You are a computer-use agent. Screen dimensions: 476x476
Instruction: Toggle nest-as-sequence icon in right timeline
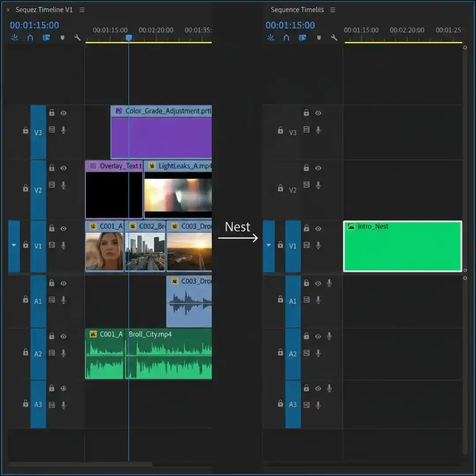(x=271, y=37)
